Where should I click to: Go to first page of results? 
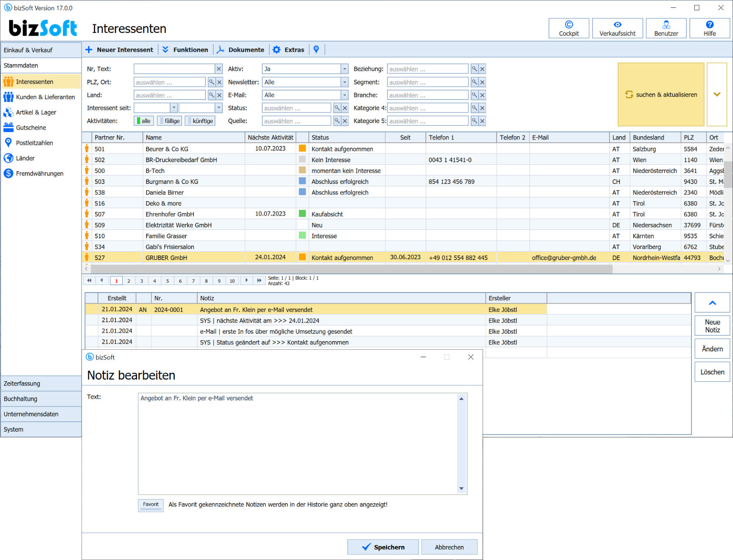89,280
